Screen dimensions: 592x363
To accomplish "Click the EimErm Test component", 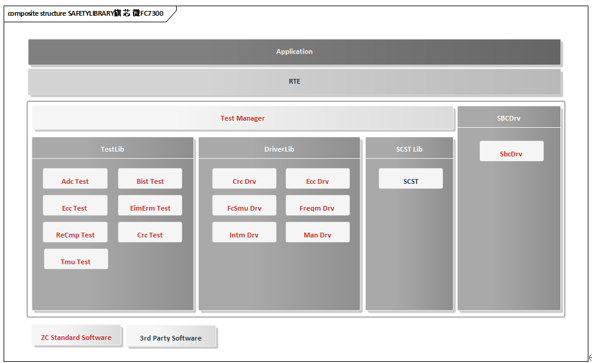I will point(150,205).
